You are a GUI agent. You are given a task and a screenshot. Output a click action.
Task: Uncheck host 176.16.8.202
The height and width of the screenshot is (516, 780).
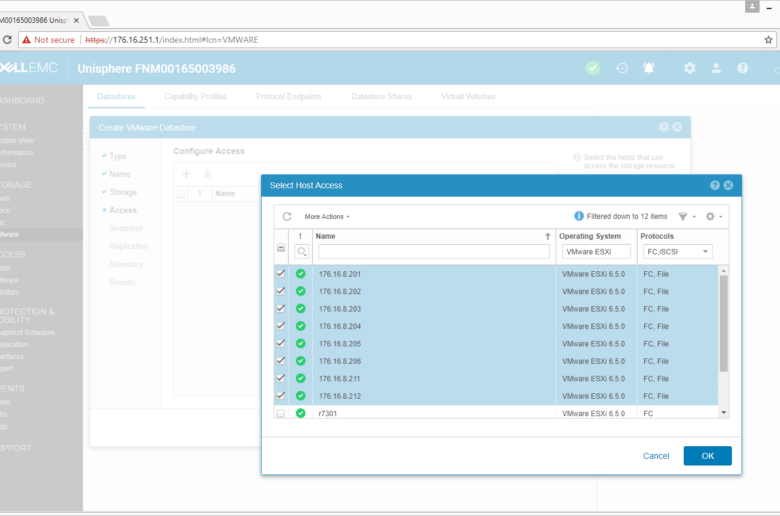pos(281,291)
